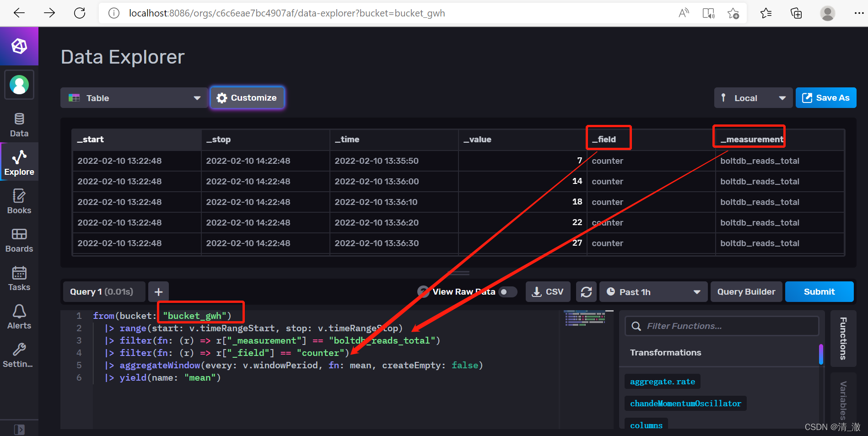This screenshot has width=868, height=436.
Task: Switch to Query Builder mode
Action: [746, 291]
